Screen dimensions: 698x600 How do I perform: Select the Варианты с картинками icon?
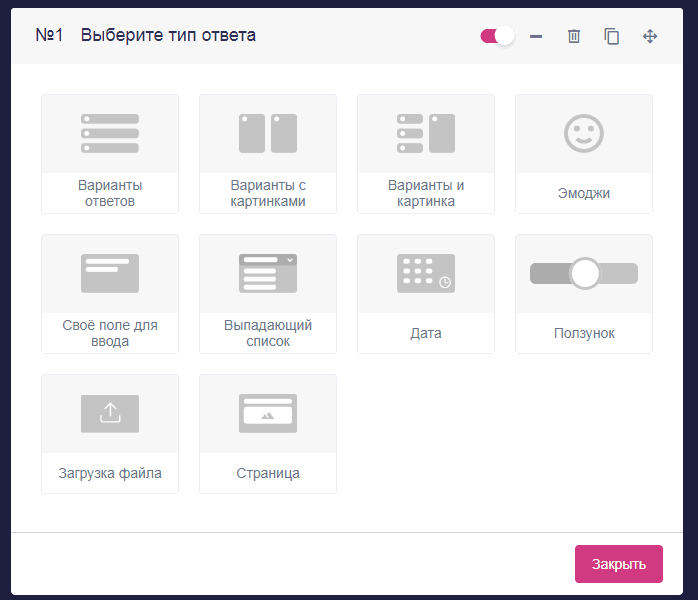(x=268, y=133)
